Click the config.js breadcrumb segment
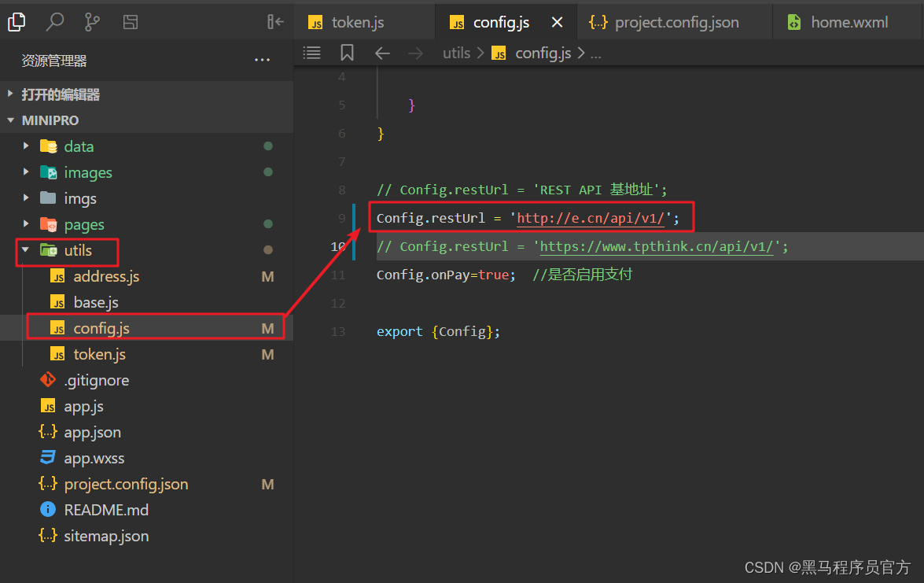 pos(543,53)
